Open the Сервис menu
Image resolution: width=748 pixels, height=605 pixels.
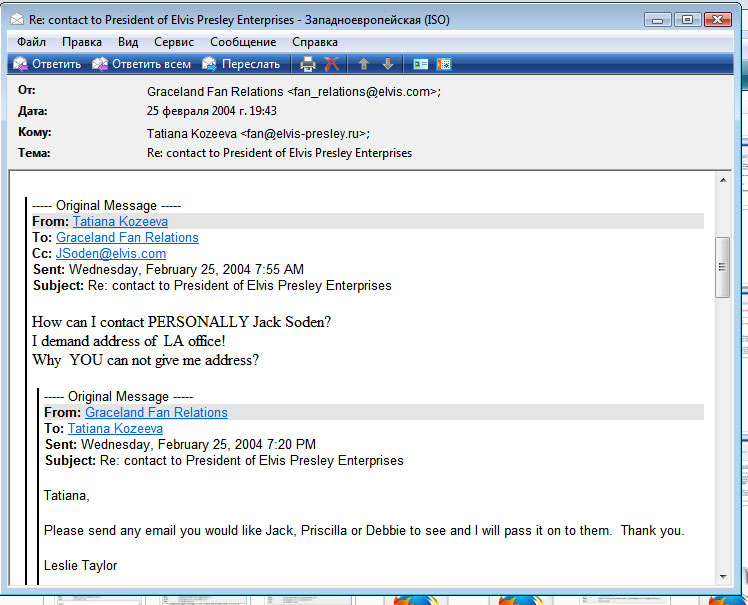(174, 42)
